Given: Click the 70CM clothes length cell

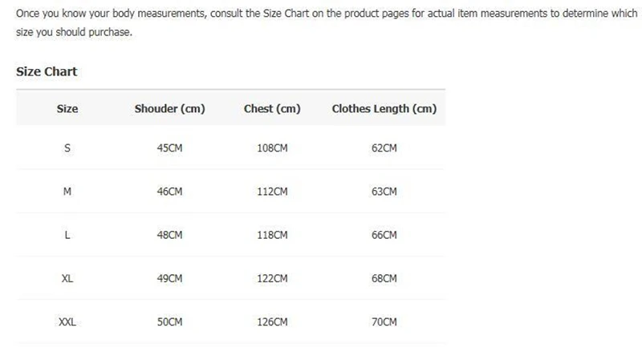Looking at the screenshot, I should click(384, 322).
